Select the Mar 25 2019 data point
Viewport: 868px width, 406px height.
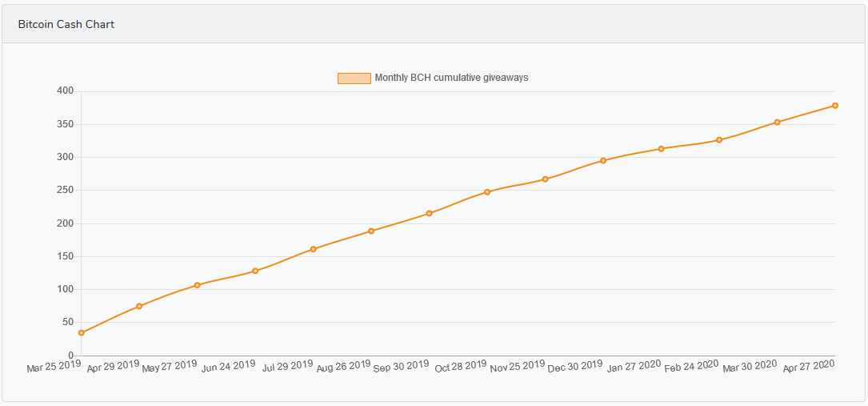[x=82, y=333]
